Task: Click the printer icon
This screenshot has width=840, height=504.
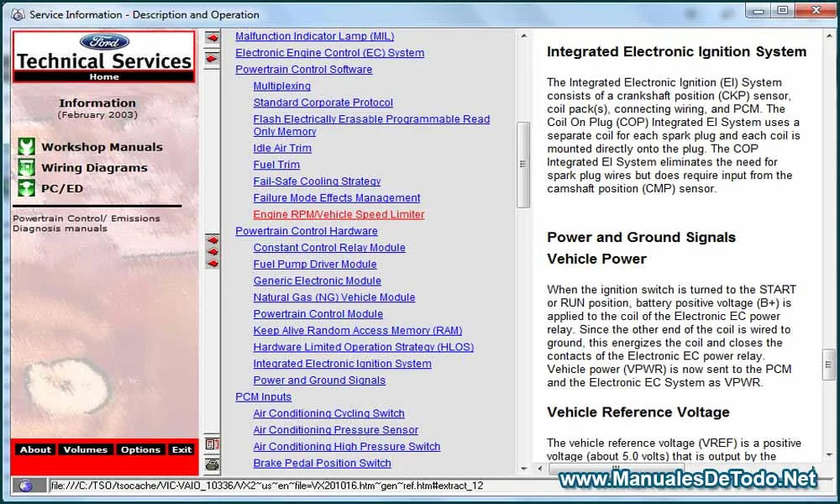Action: pyautogui.click(x=213, y=464)
